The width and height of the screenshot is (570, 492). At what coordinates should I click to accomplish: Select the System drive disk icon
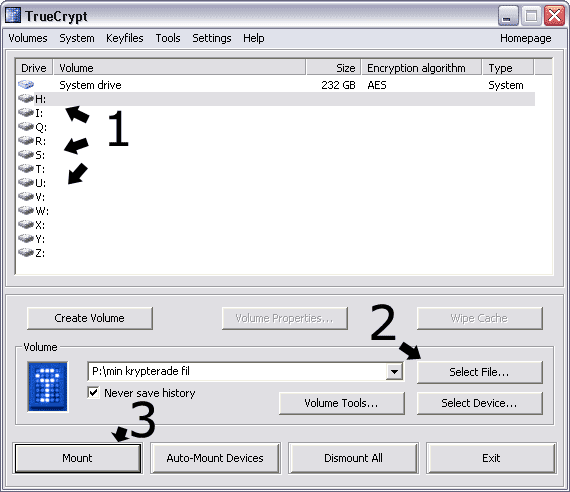pos(26,85)
